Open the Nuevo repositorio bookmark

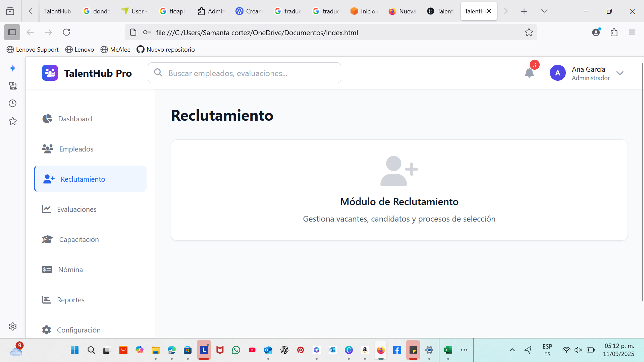[x=166, y=50]
